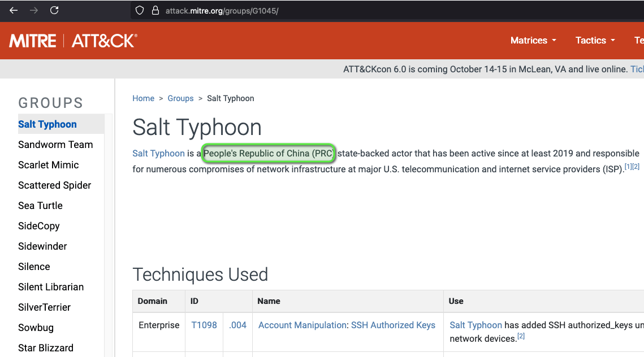
Task: Open sub-technique .004 link
Action: [237, 325]
